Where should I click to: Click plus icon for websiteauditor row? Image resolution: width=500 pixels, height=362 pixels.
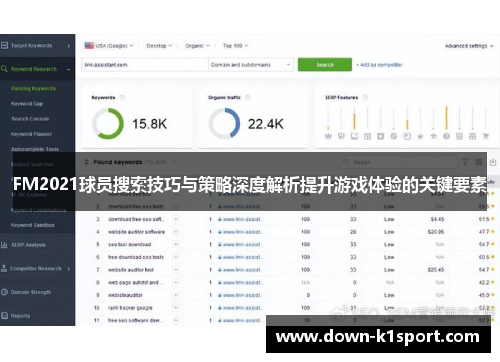click(176, 295)
